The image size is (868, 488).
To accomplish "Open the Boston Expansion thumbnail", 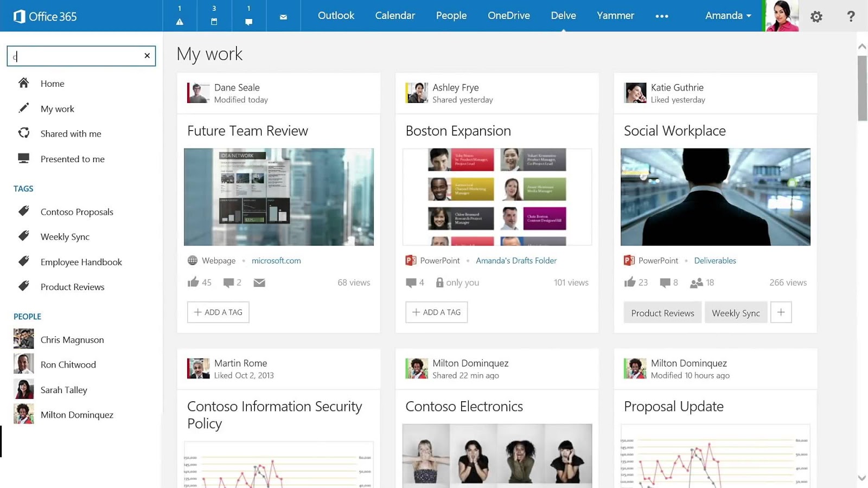I will (497, 197).
